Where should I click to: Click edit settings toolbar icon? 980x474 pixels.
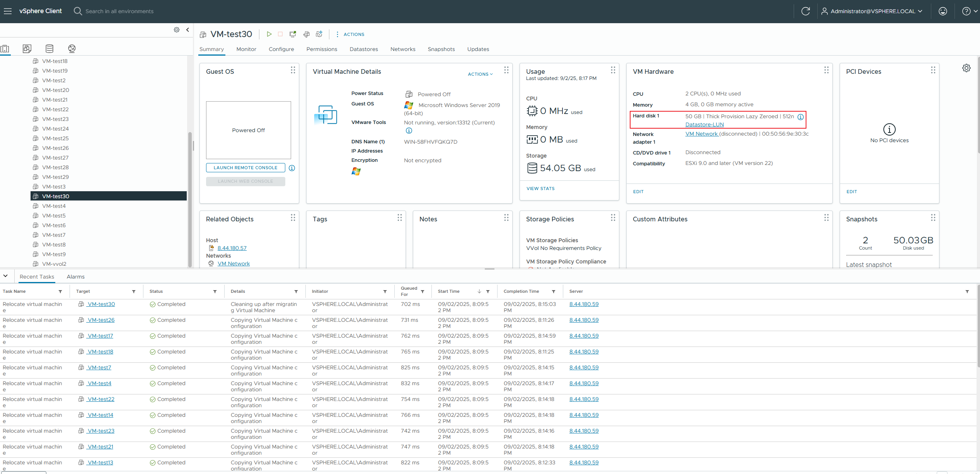tap(307, 34)
